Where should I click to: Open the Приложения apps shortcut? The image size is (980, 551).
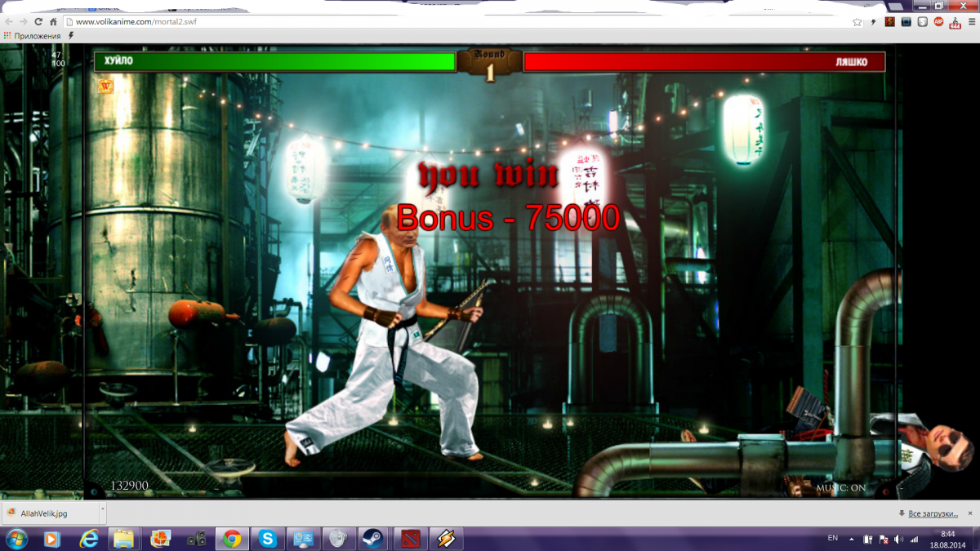pos(33,36)
